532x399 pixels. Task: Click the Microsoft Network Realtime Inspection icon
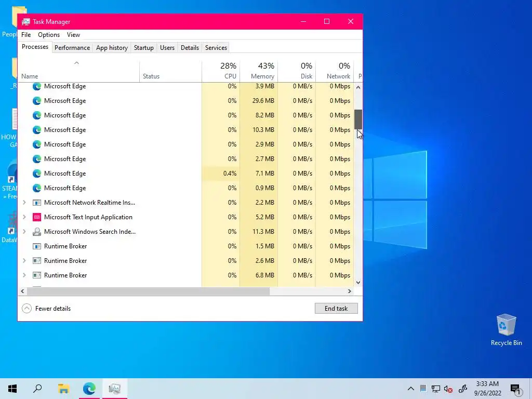[x=37, y=203]
